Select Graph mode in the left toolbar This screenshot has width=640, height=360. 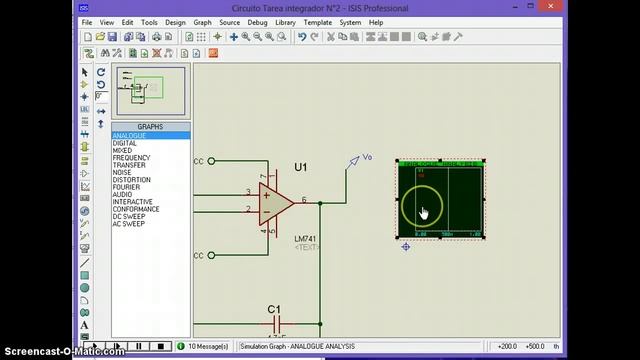point(85,187)
